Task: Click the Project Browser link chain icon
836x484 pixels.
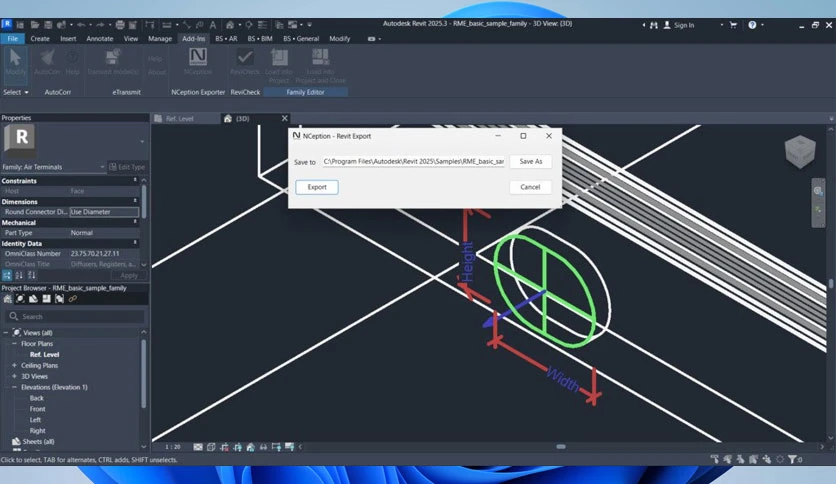Action: [x=73, y=299]
